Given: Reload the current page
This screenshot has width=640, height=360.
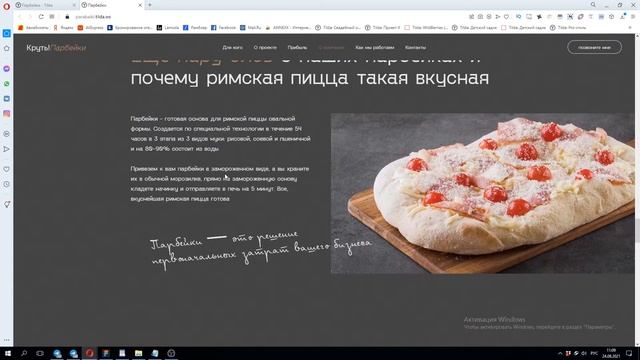Looking at the screenshot, I should [41, 17].
